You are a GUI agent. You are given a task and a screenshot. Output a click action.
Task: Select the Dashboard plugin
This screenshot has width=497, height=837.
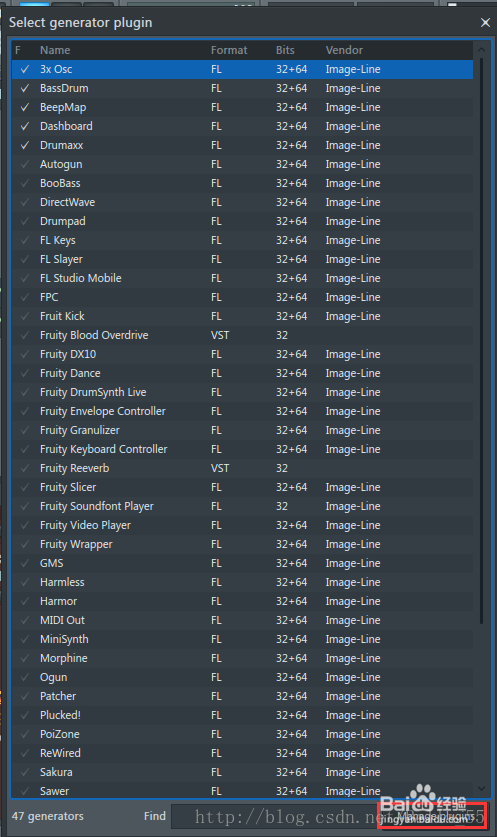click(242, 126)
